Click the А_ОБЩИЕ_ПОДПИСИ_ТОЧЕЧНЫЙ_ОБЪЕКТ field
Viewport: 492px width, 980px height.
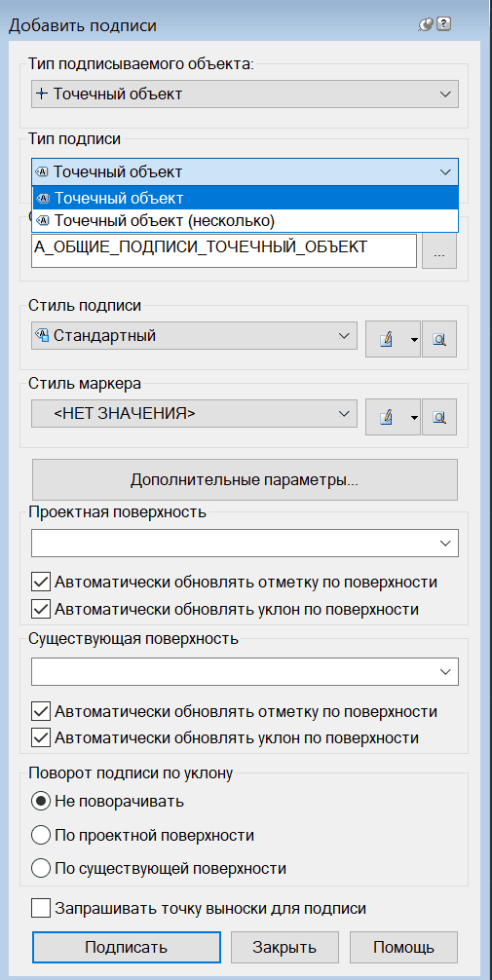[x=224, y=250]
